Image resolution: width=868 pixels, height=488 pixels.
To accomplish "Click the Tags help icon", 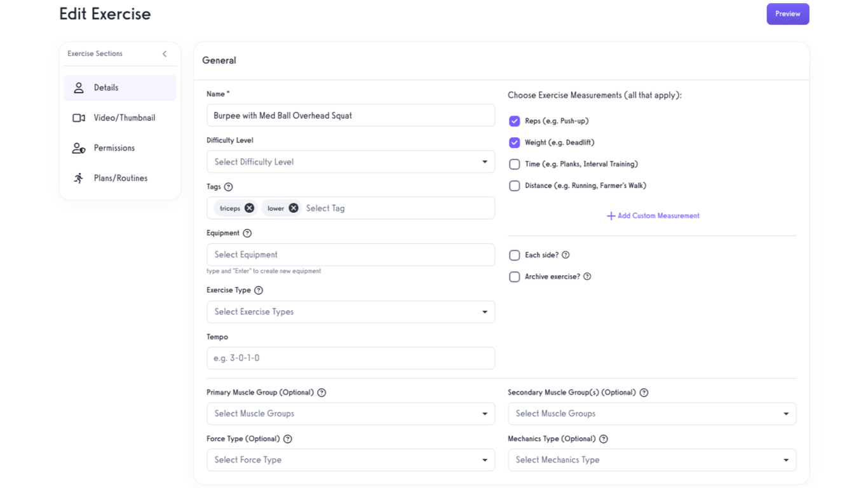I will coord(229,187).
